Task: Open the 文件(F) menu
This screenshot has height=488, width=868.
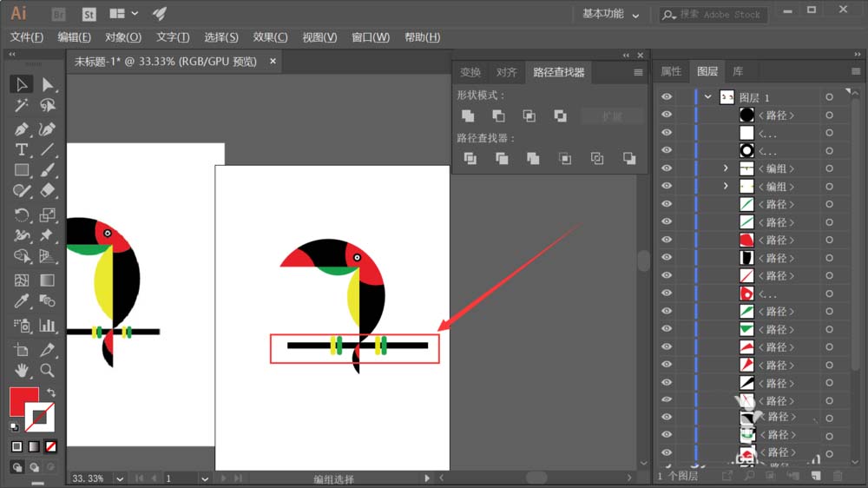Action: click(x=27, y=37)
